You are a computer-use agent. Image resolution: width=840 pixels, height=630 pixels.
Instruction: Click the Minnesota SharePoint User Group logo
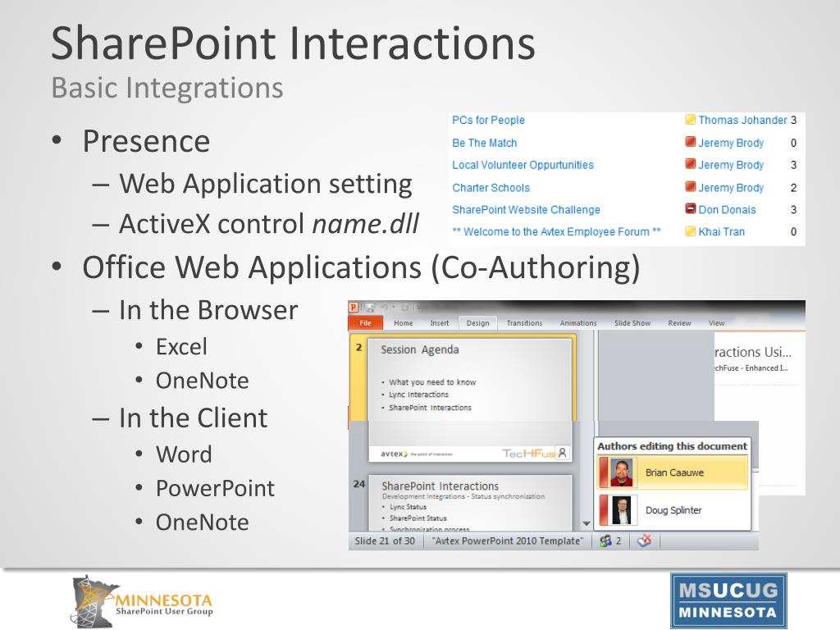[x=143, y=601]
